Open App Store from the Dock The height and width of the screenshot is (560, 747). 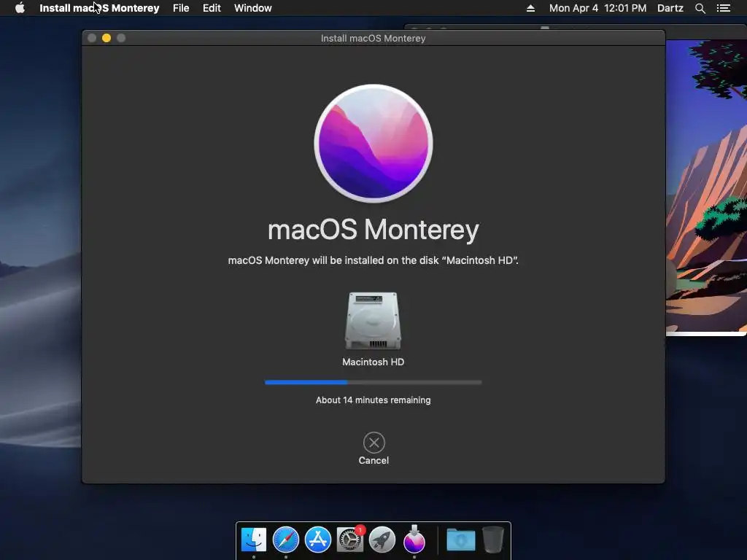318,540
